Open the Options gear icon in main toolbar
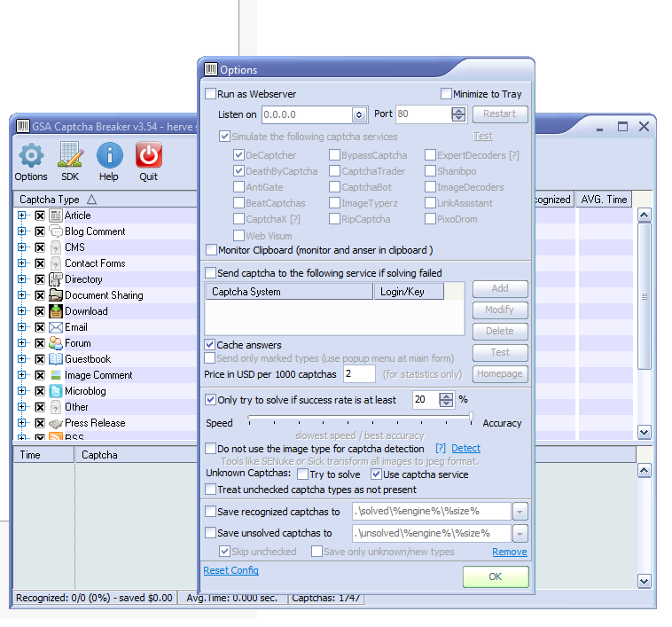This screenshot has height=627, width=672. tap(31, 155)
